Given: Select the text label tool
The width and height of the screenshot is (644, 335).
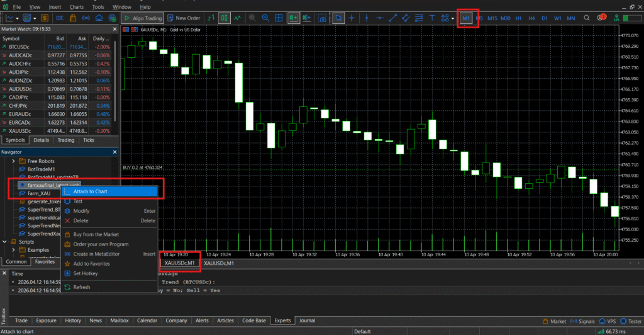Looking at the screenshot, I should (x=431, y=18).
